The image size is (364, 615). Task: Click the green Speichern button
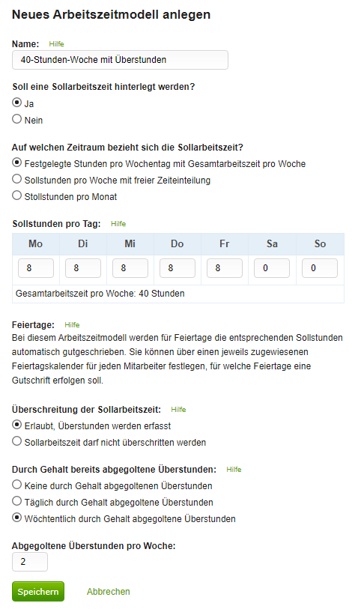point(38,592)
